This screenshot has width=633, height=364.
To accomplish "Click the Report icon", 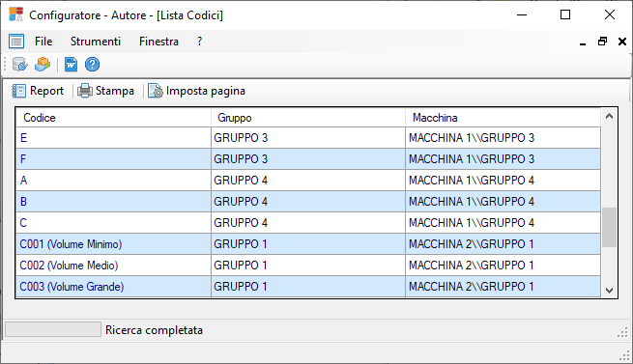I will click(x=18, y=91).
